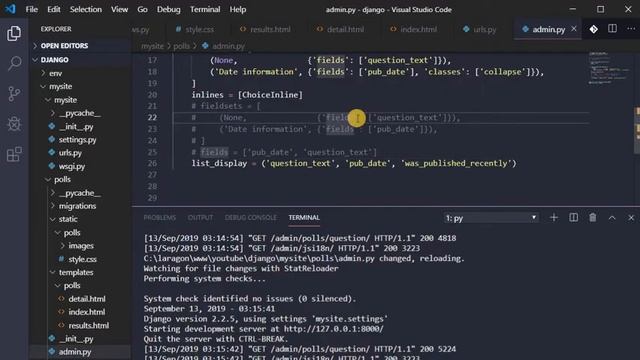Image resolution: width=640 pixels, height=360 pixels.
Task: Switch to the index.html editor tab
Action: [x=413, y=29]
